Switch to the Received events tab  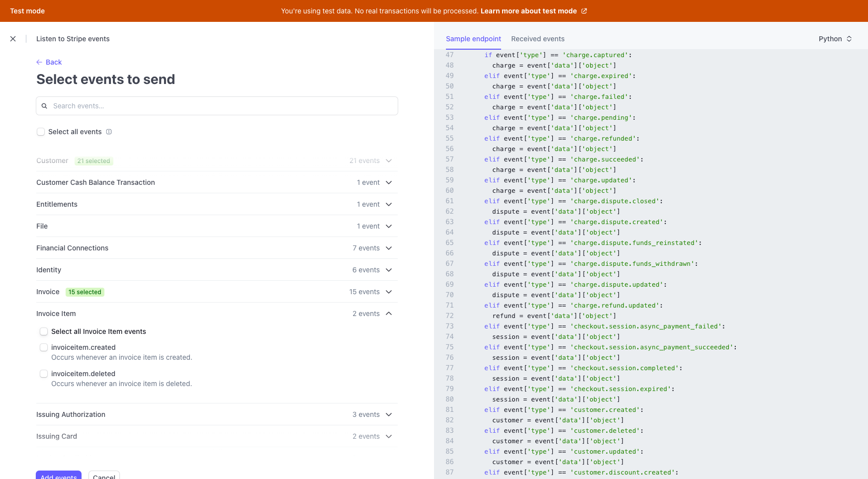point(538,39)
